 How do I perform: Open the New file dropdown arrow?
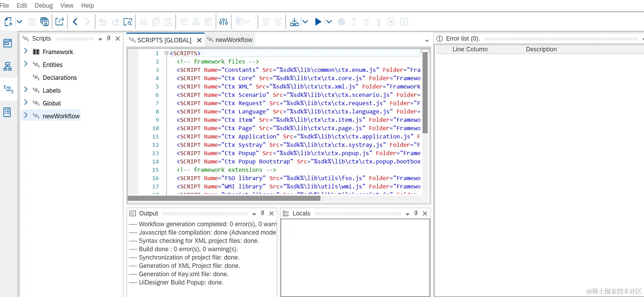click(x=19, y=22)
